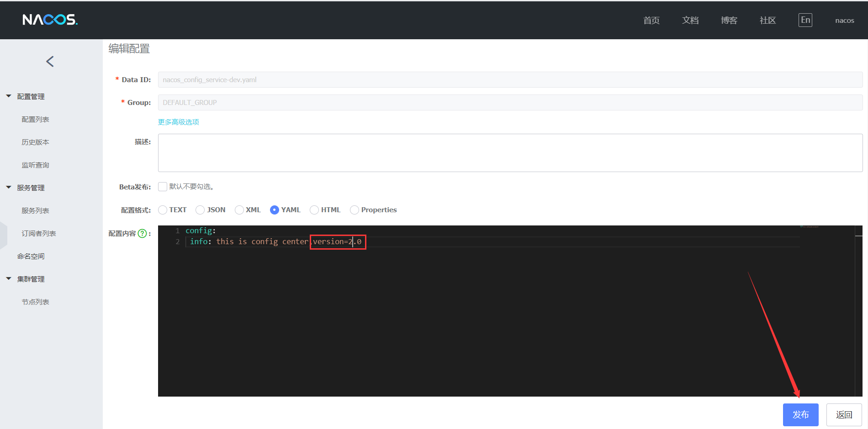Screen dimensions: 868x429
Task: Open 博客 in top navigation
Action: [729, 20]
